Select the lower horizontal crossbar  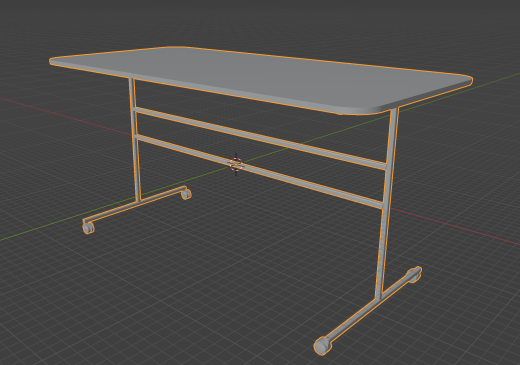click(259, 171)
